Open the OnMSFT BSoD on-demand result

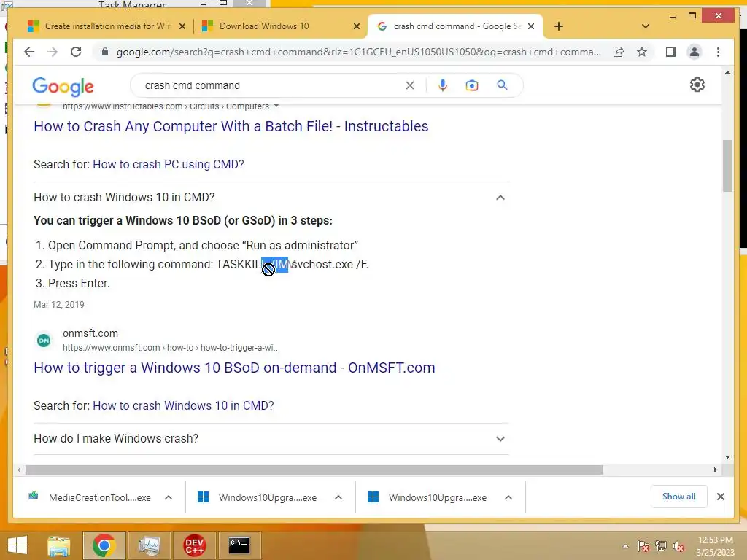(x=234, y=367)
